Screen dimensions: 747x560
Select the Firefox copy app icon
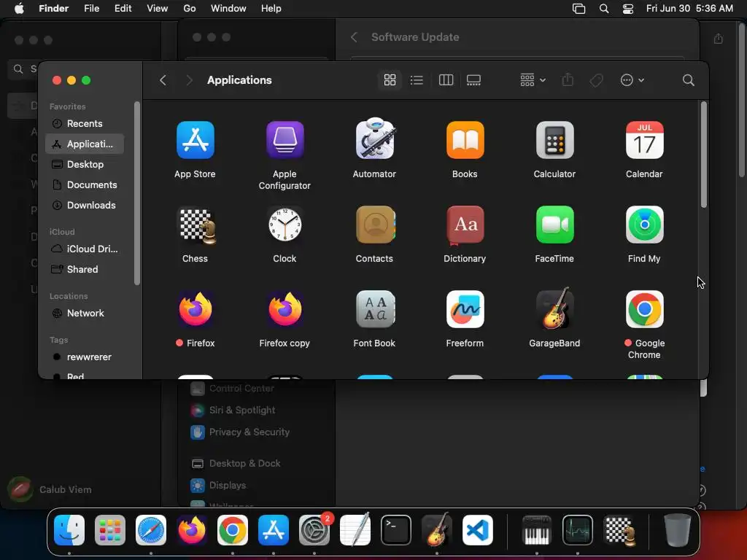click(x=285, y=309)
